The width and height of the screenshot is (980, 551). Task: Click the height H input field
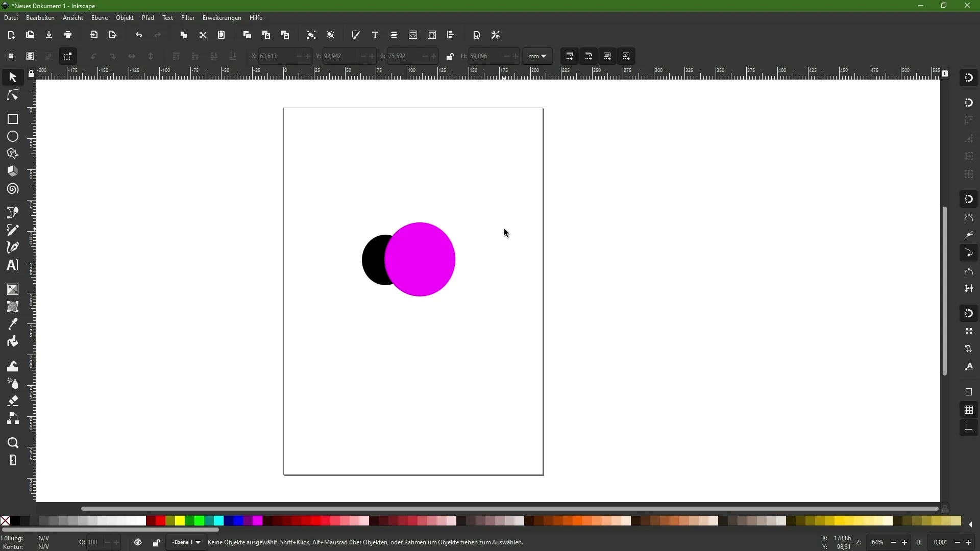click(x=485, y=56)
